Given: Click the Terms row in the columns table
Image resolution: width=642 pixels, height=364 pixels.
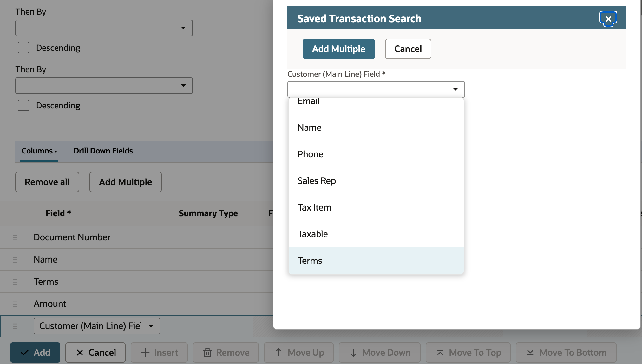Looking at the screenshot, I should (x=46, y=282).
